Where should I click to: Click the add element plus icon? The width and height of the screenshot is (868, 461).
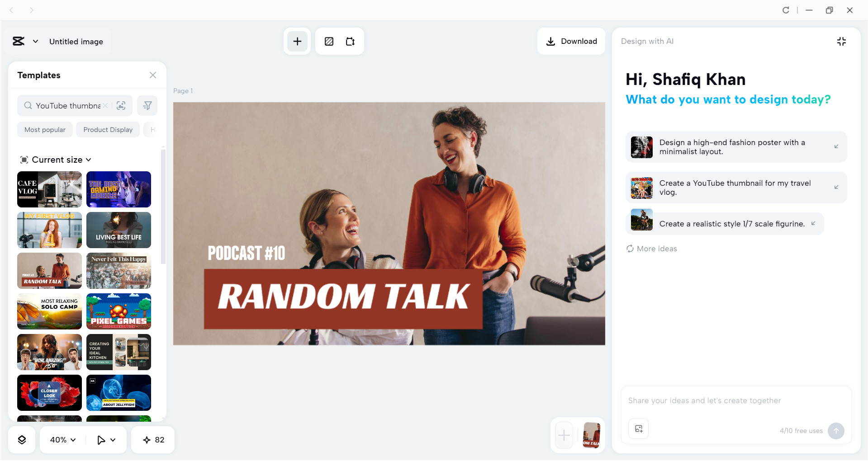coord(297,41)
